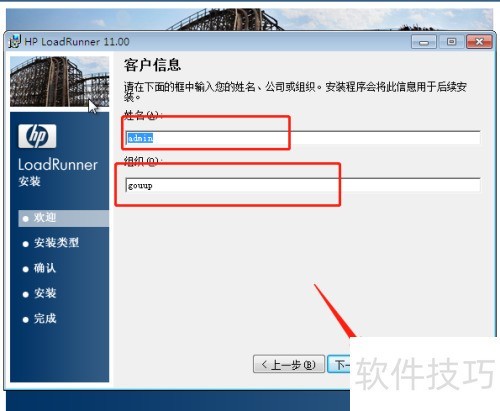Click the HP logo in the sidebar
Viewport: 500px width, 411px height.
click(37, 136)
